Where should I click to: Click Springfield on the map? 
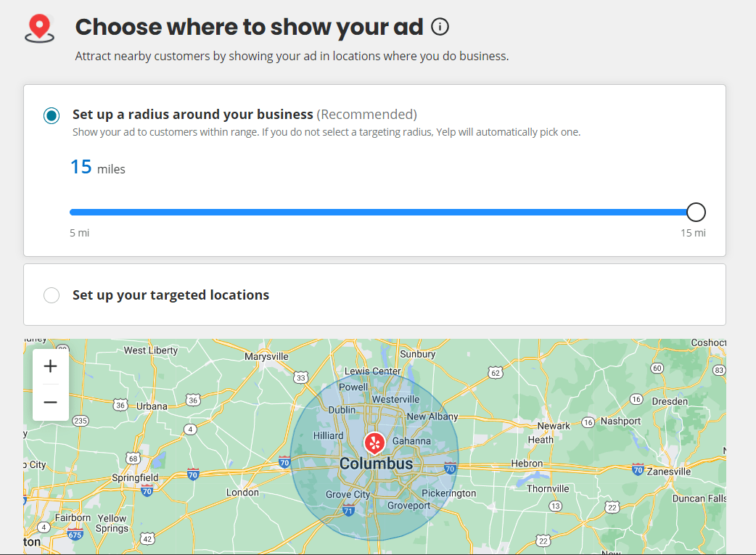[135, 478]
